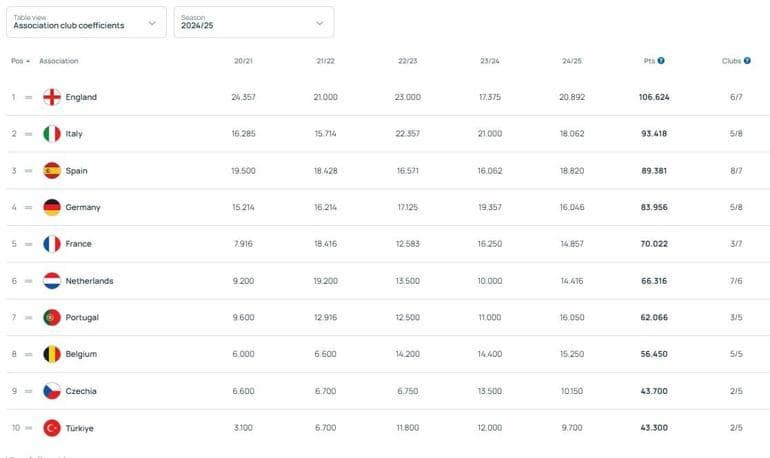Image resolution: width=770 pixels, height=458 pixels.
Task: Click the 20/21 season column header
Action: (243, 61)
